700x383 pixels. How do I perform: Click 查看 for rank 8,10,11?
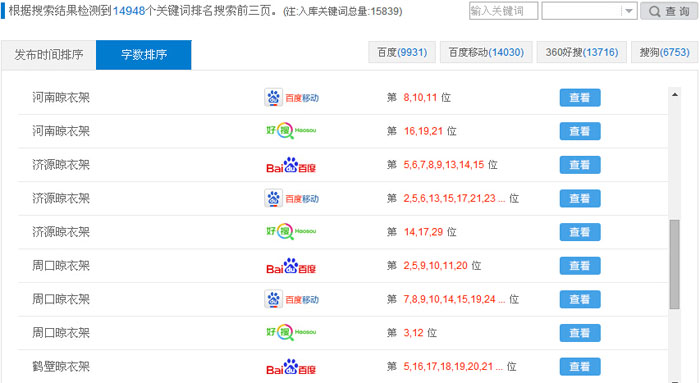(x=580, y=98)
